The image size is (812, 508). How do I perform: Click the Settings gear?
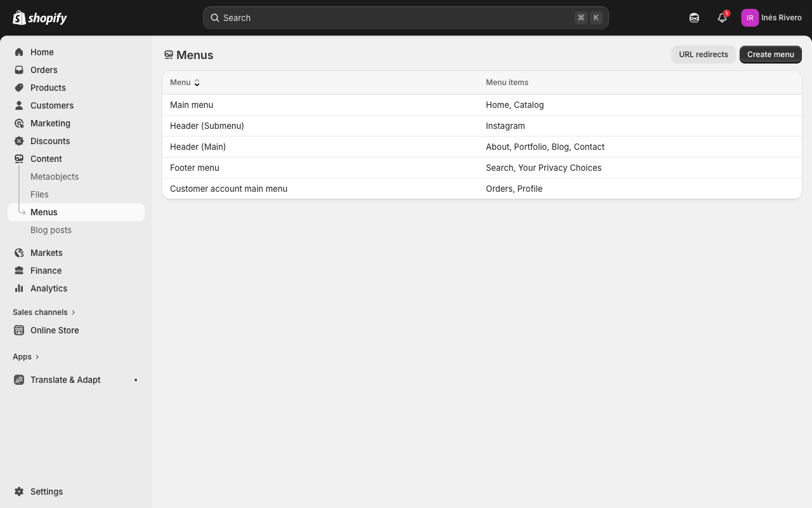(19, 491)
